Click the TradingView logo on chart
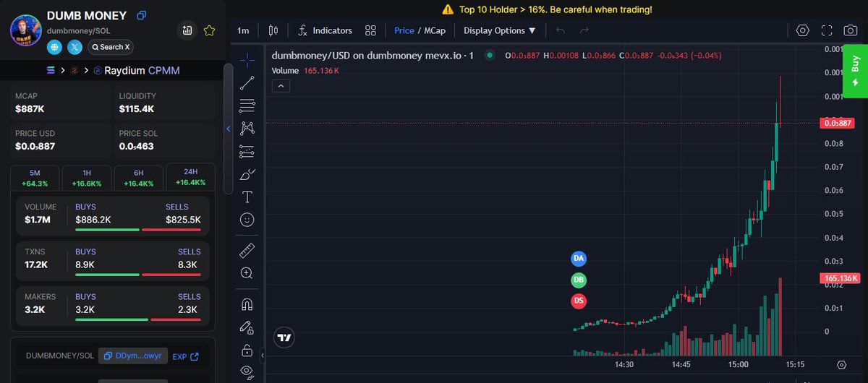The image size is (868, 383). (284, 337)
